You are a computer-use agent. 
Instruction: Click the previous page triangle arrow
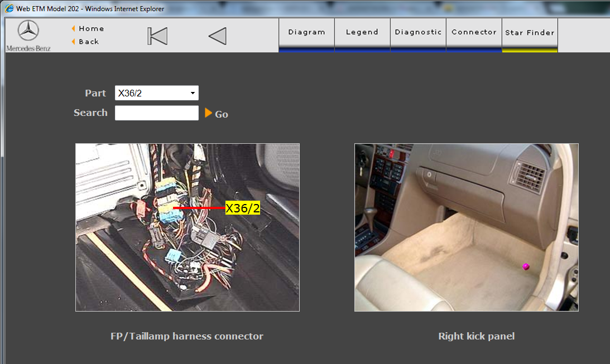click(x=218, y=36)
